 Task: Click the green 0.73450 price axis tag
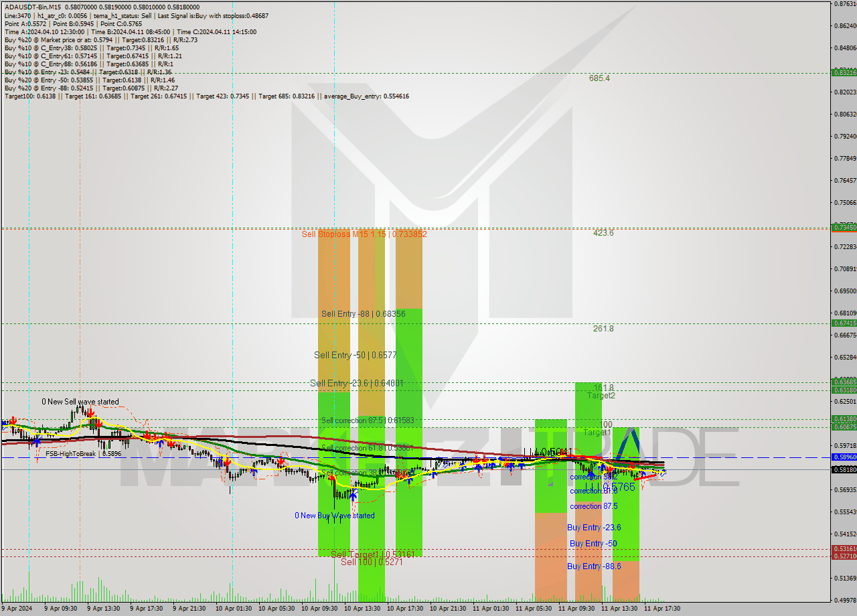tap(844, 228)
